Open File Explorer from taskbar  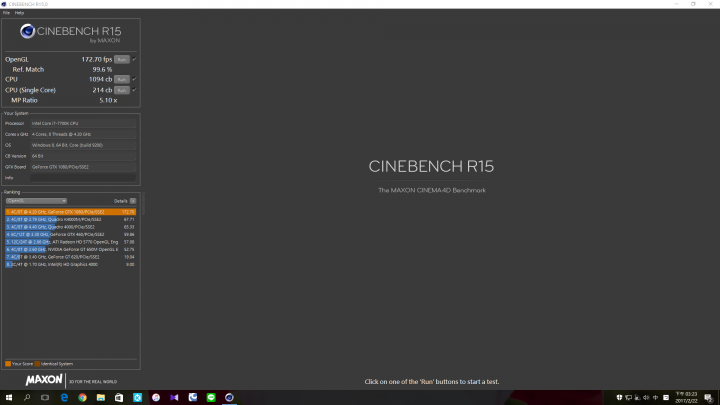click(101, 398)
